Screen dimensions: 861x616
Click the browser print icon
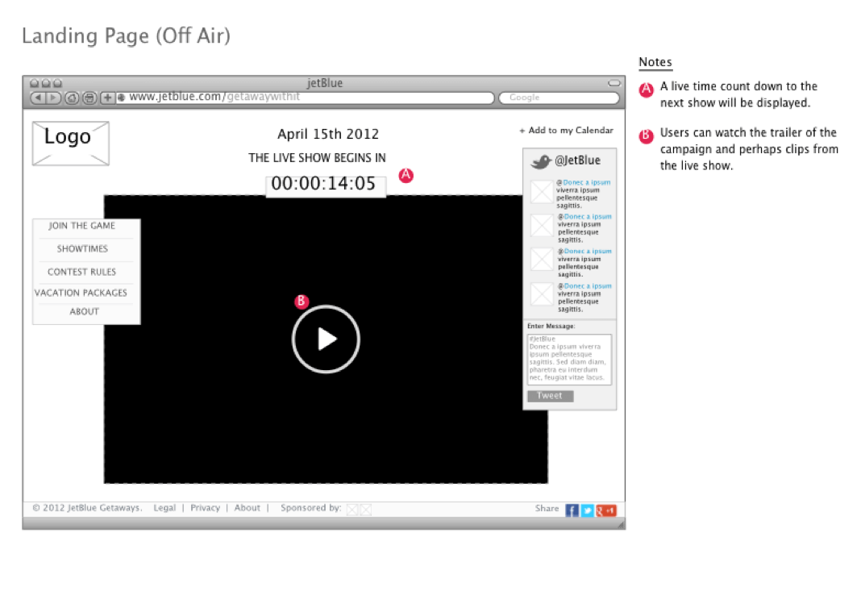[89, 98]
